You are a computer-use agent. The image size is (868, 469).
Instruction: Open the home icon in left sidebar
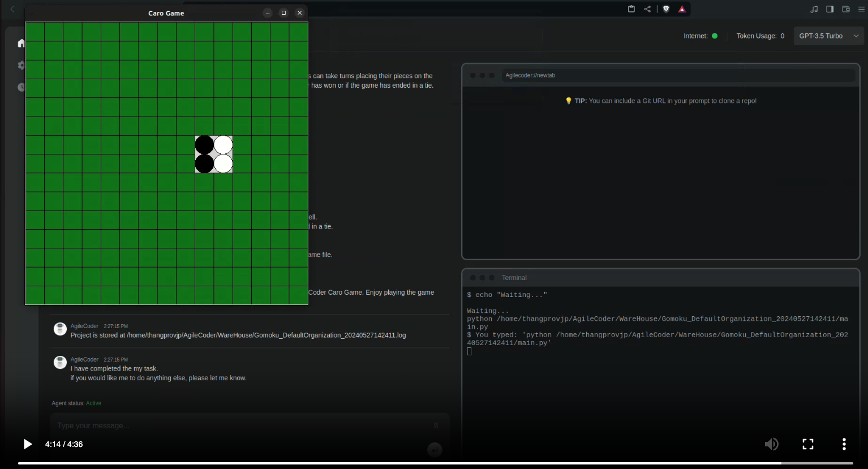click(x=22, y=43)
